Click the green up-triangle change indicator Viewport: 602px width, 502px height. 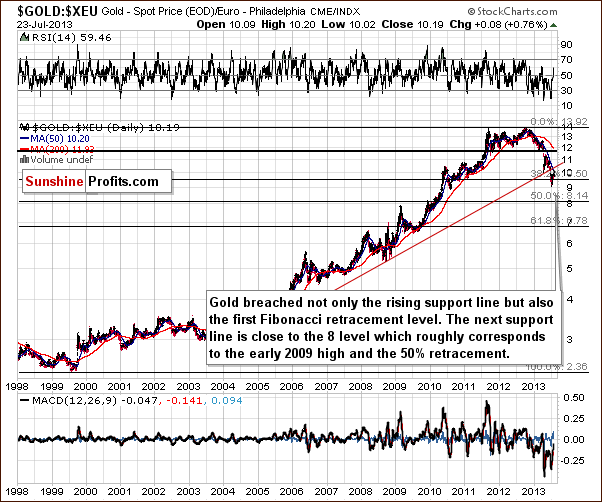pos(553,25)
